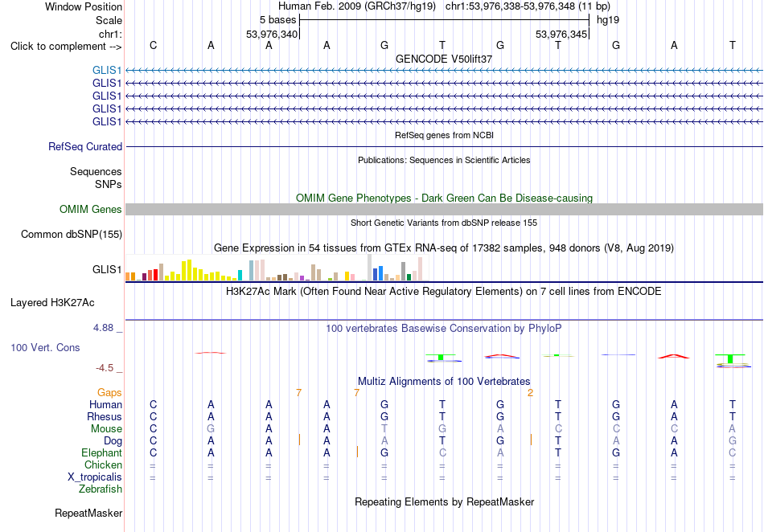Click the 53,976,345 coordinate marker
764x532 pixels.
[x=561, y=34]
